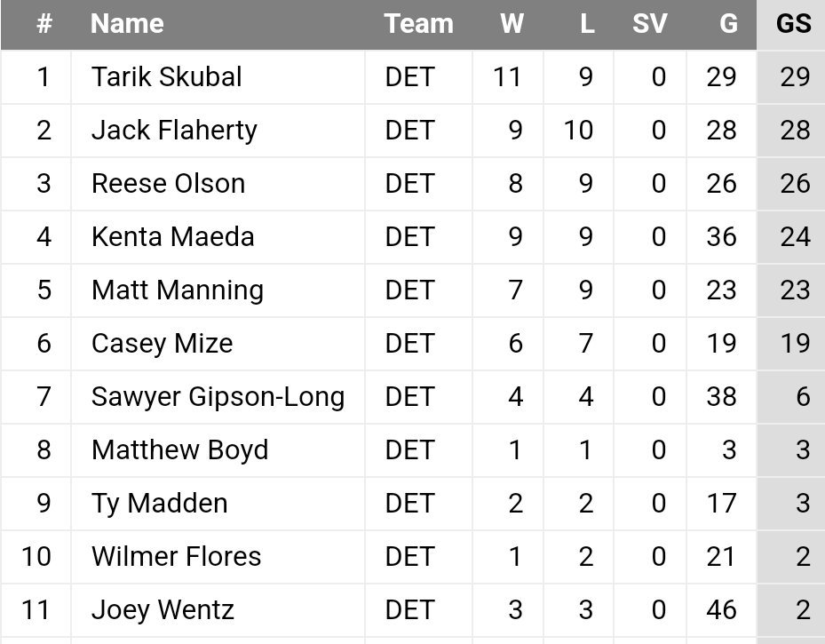Click Ty Madden in the list
Screen dimensions: 825x644
[x=159, y=504]
